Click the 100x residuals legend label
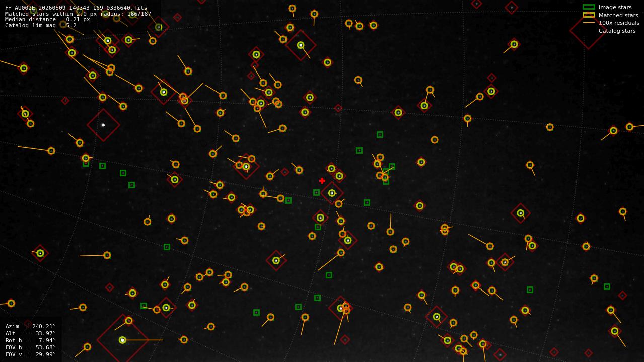The width and height of the screenshot is (644, 362). point(619,23)
